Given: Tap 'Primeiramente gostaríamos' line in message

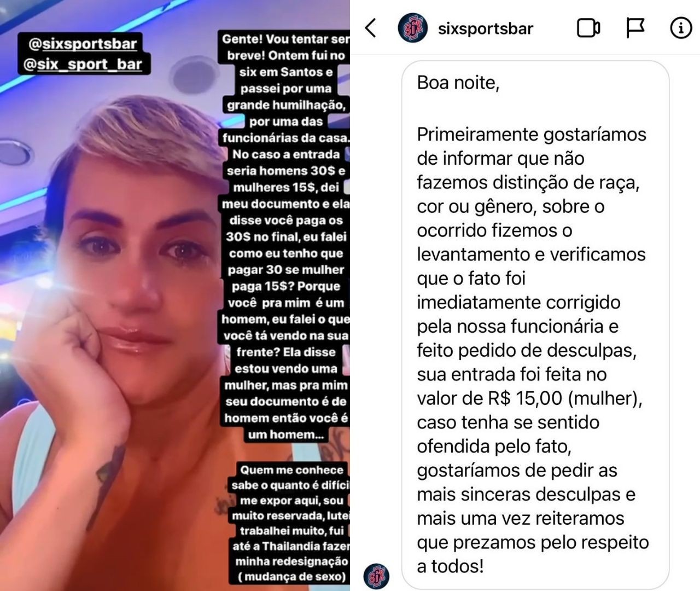Looking at the screenshot, I should (x=532, y=134).
